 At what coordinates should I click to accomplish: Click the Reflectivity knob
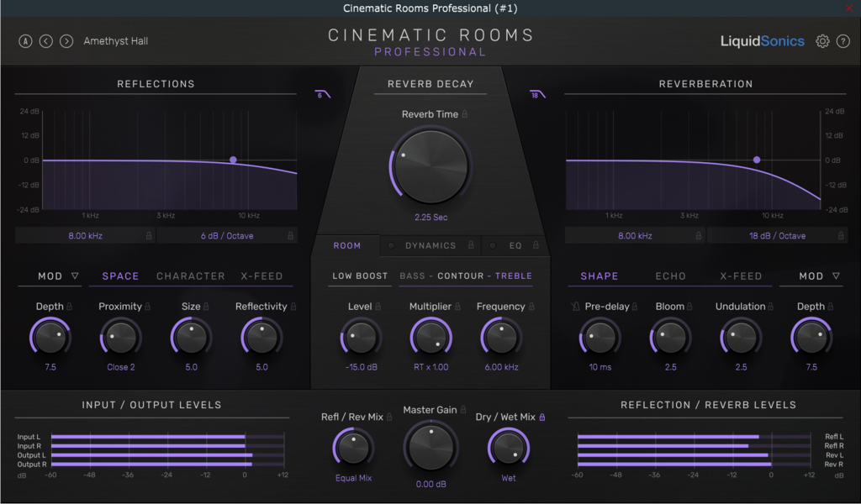pos(262,338)
